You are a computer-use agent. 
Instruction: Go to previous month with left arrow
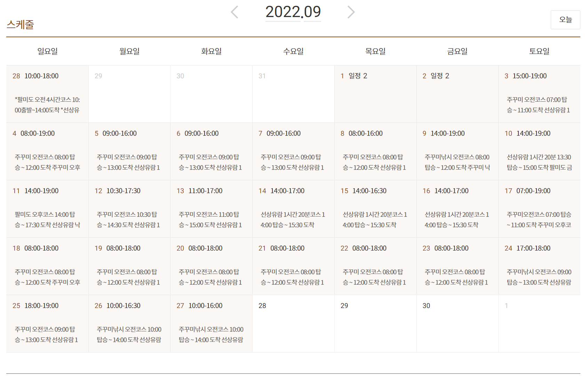235,12
